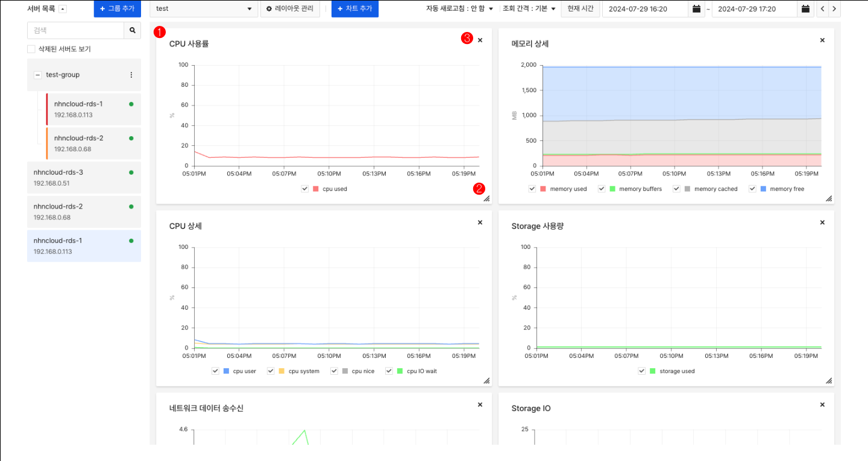Close the 메모리 상세 chart

pos(822,40)
